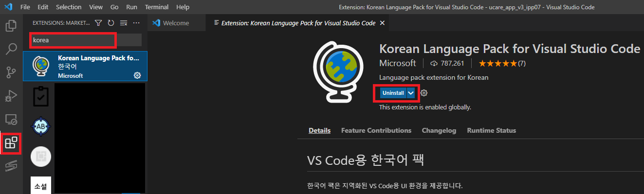644x194 pixels.
Task: Switch to the Welcome tab
Action: [x=176, y=23]
